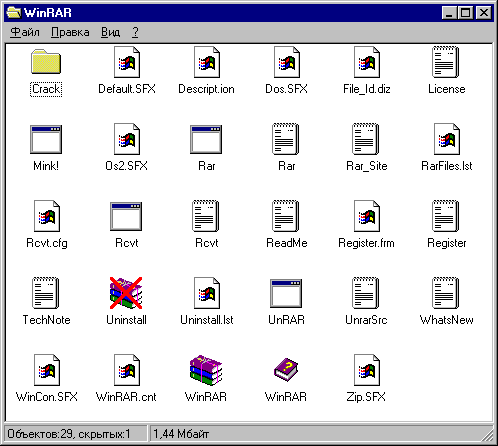Image resolution: width=498 pixels, height=446 pixels.
Task: Select the Rar notepad text document
Action: pos(286,139)
